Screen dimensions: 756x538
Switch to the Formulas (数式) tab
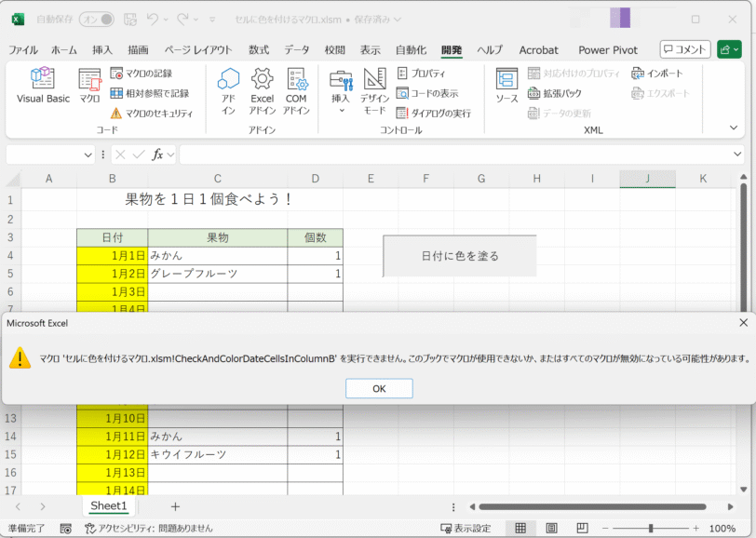pyautogui.click(x=259, y=49)
